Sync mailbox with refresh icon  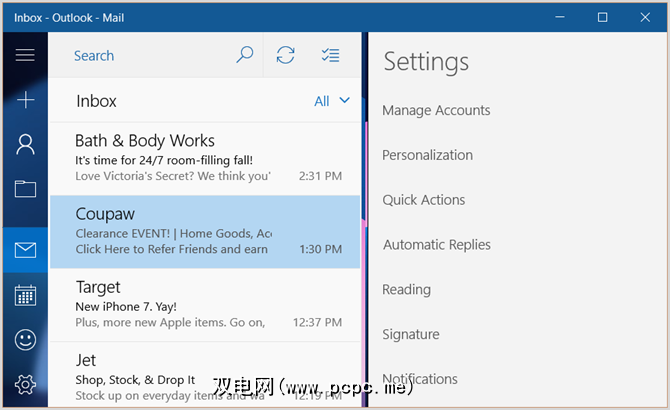coord(286,56)
